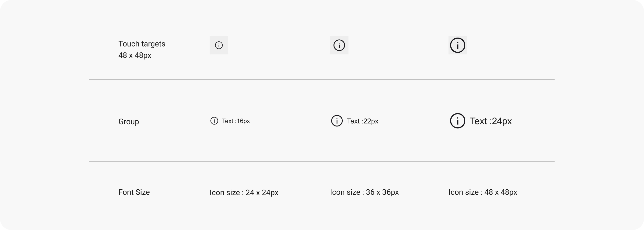Click the divider line above Font Size row
644x230 pixels.
[x=321, y=162]
